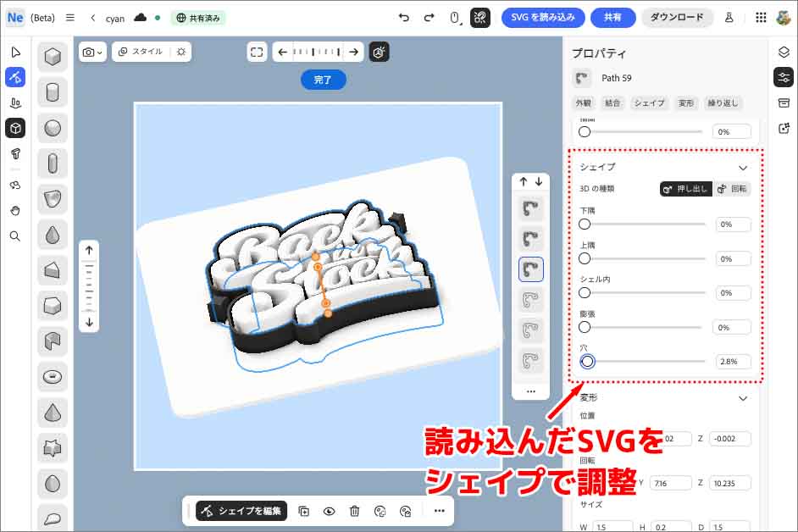Redo the last action
Viewport: 798px width, 532px height.
click(x=429, y=18)
